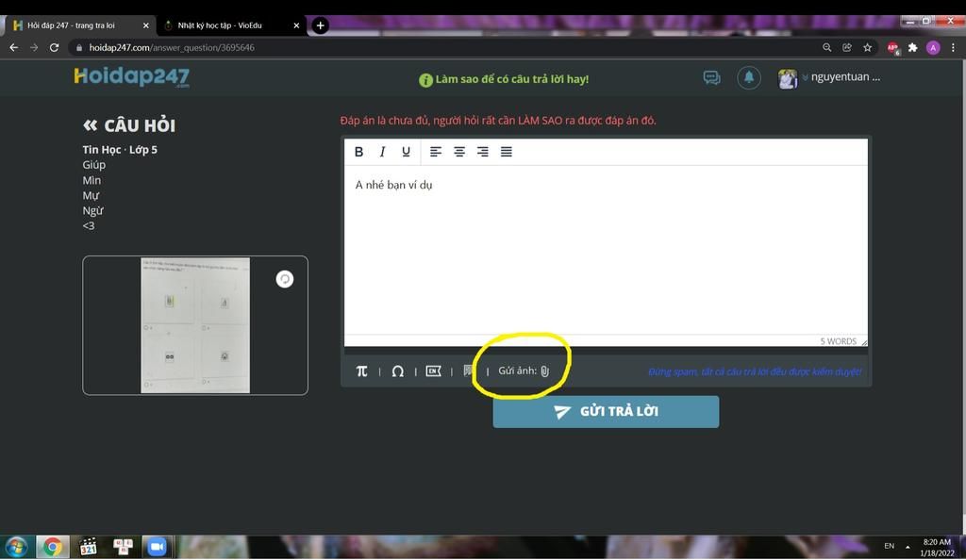966x560 pixels.
Task: Center-align the answer text
Action: [x=459, y=152]
